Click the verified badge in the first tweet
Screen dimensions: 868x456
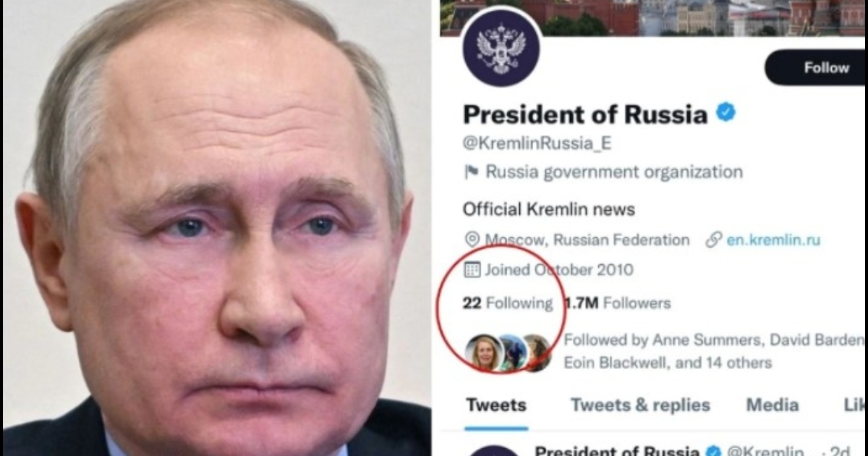[715, 451]
